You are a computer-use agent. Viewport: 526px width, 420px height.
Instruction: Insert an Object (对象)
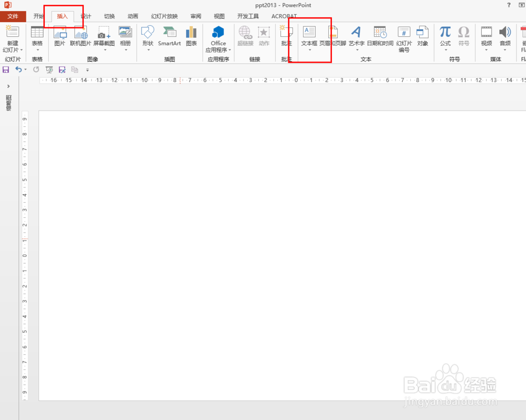422,36
